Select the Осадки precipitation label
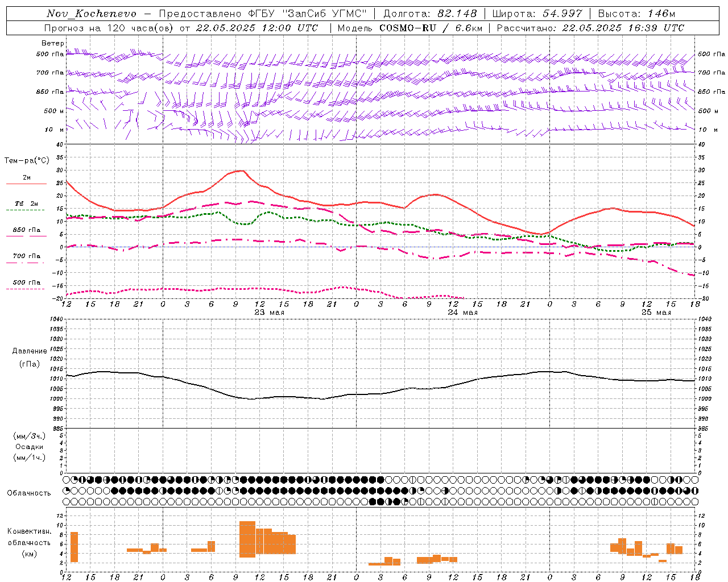The width and height of the screenshot is (728, 582). (x=29, y=447)
